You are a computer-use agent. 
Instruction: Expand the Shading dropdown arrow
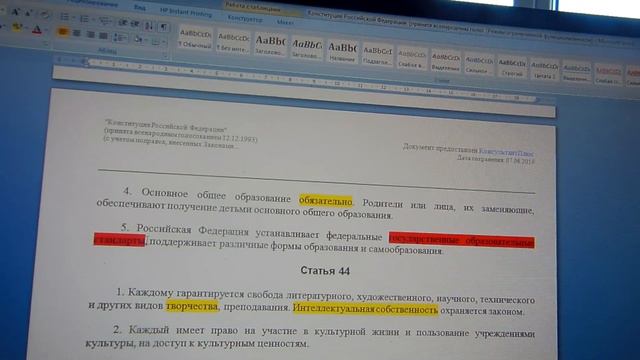146,40
